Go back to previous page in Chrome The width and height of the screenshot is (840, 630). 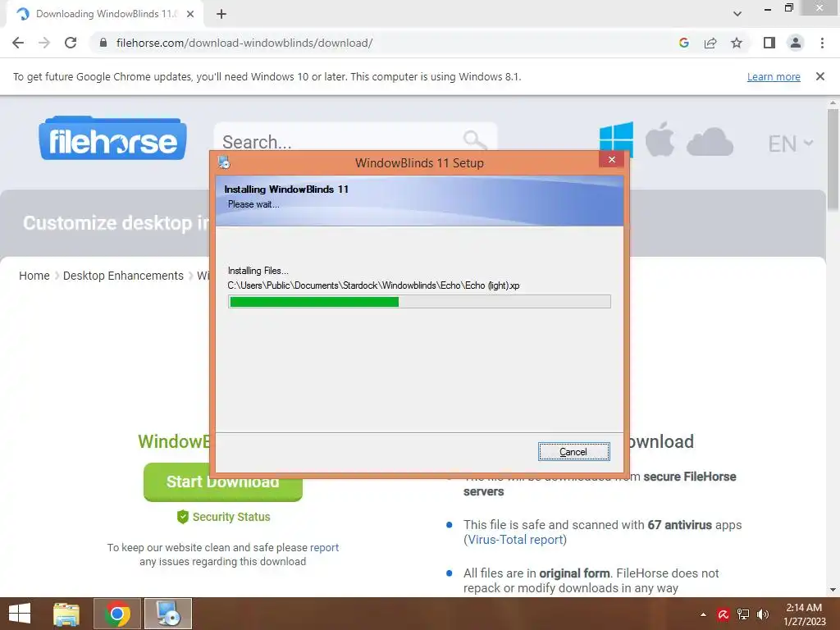(18, 43)
